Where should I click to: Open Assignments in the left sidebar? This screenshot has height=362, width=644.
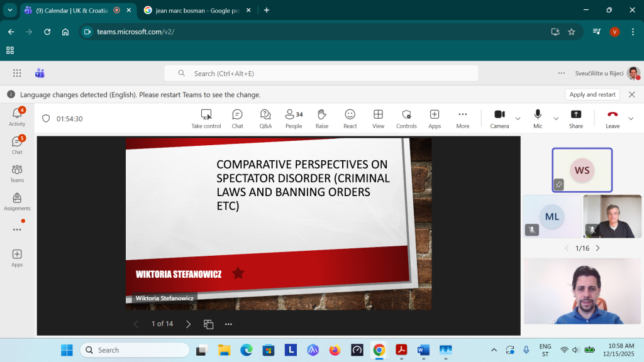[17, 201]
